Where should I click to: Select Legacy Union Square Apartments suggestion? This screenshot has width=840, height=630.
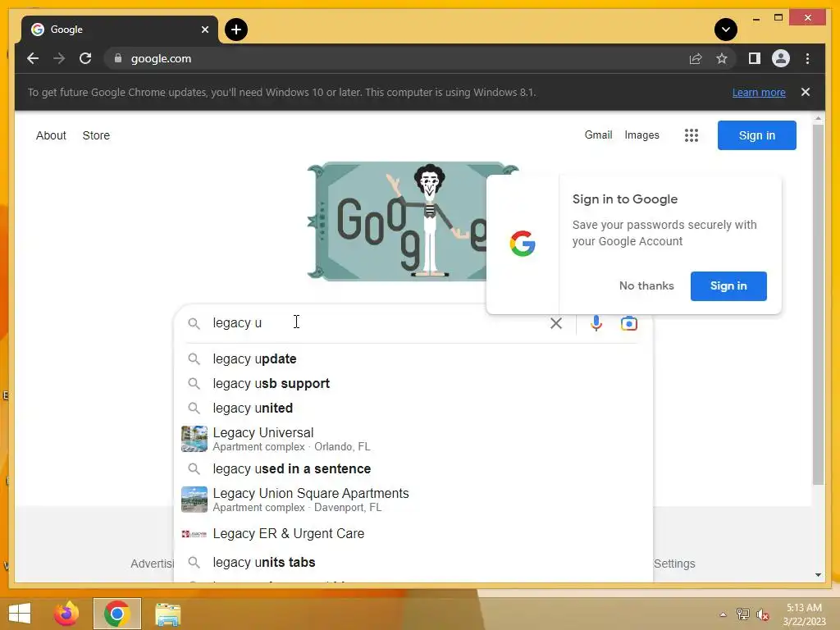pyautogui.click(x=413, y=500)
